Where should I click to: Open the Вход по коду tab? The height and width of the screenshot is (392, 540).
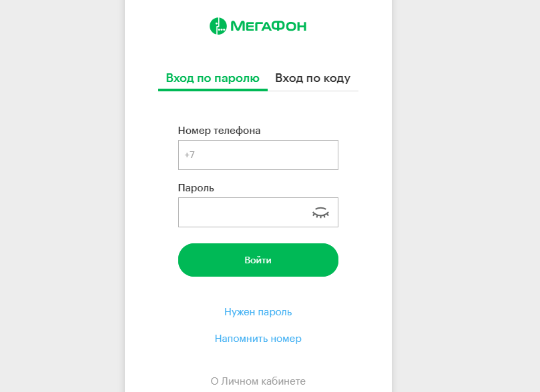pyautogui.click(x=312, y=78)
